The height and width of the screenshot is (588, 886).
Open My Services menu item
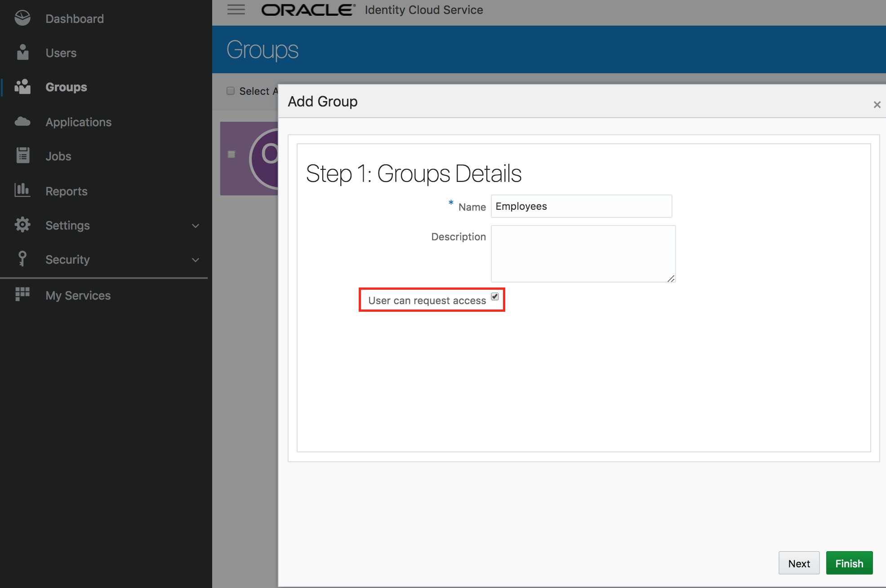point(78,296)
